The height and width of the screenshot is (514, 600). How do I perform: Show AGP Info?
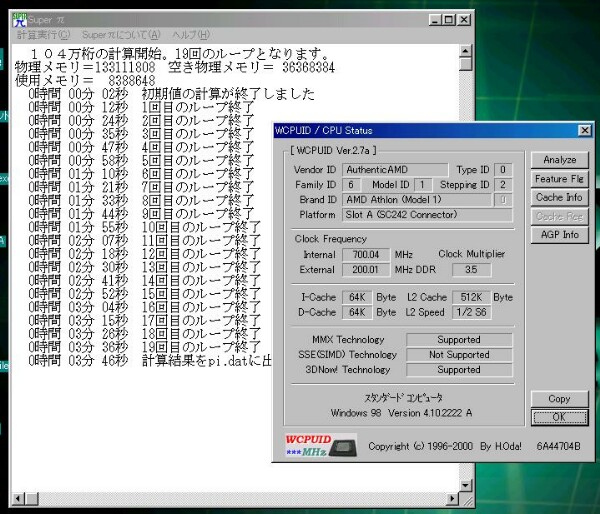tap(559, 235)
